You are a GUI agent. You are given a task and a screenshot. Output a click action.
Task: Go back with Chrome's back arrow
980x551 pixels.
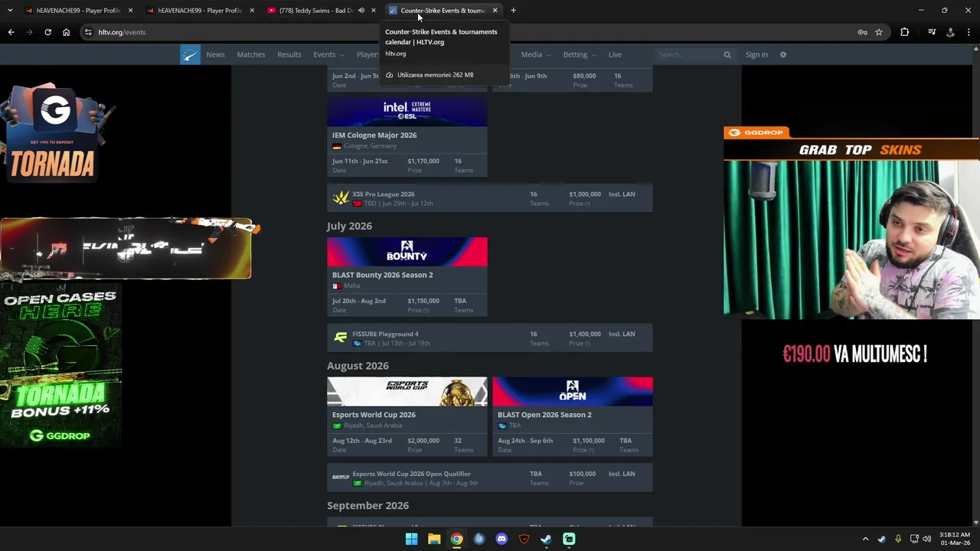(11, 32)
